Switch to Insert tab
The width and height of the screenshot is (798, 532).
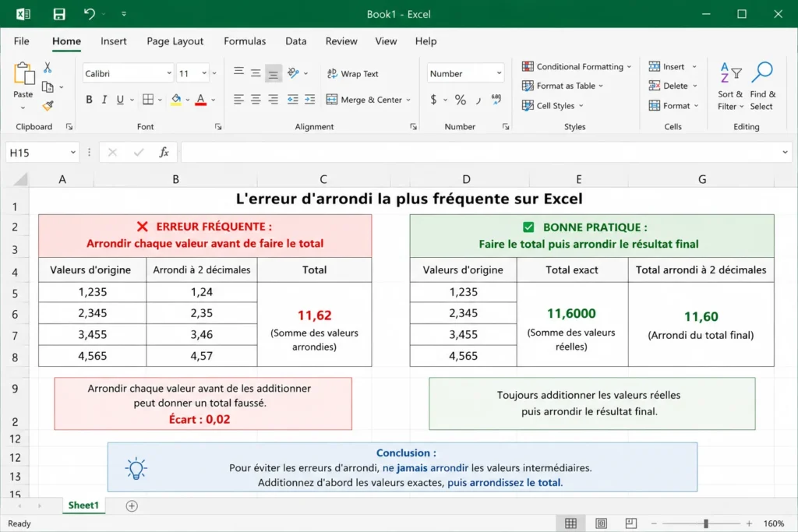coord(114,41)
